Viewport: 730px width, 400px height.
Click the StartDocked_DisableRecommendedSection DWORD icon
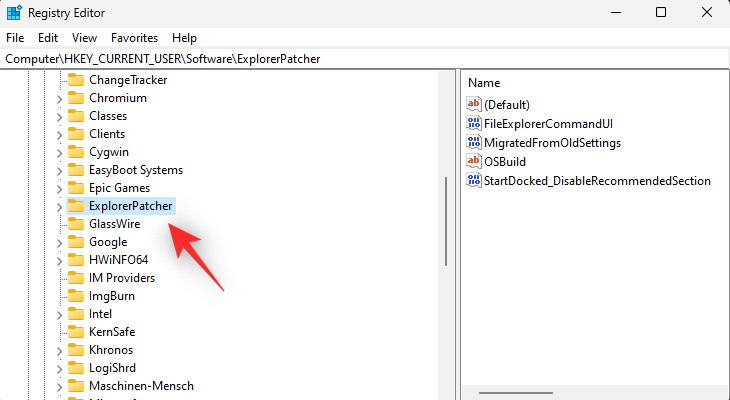click(474, 181)
